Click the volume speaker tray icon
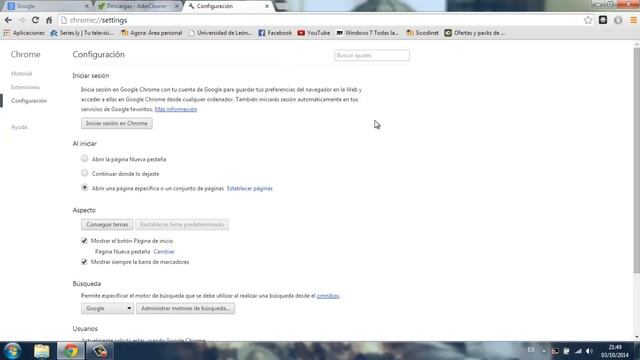This screenshot has width=640, height=360. [589, 351]
